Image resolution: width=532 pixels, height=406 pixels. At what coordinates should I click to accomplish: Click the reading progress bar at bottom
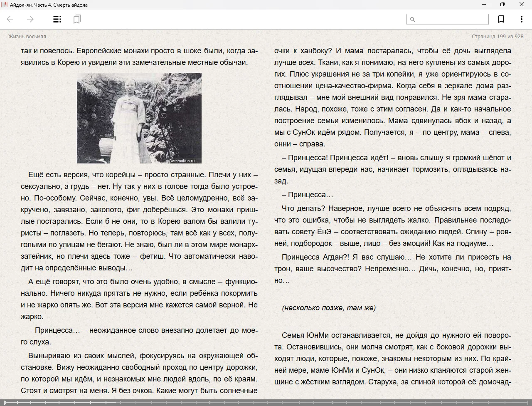coord(266,402)
